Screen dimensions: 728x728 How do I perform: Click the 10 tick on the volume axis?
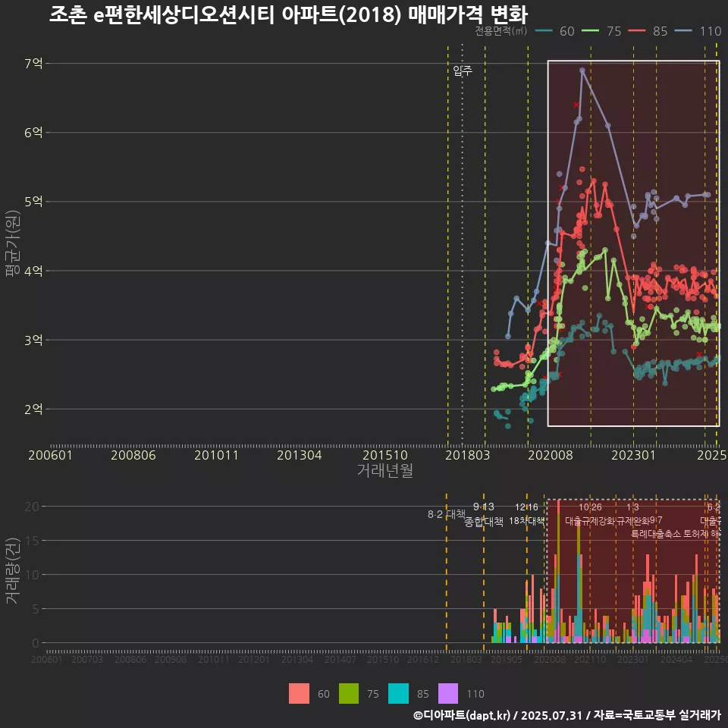(32, 575)
